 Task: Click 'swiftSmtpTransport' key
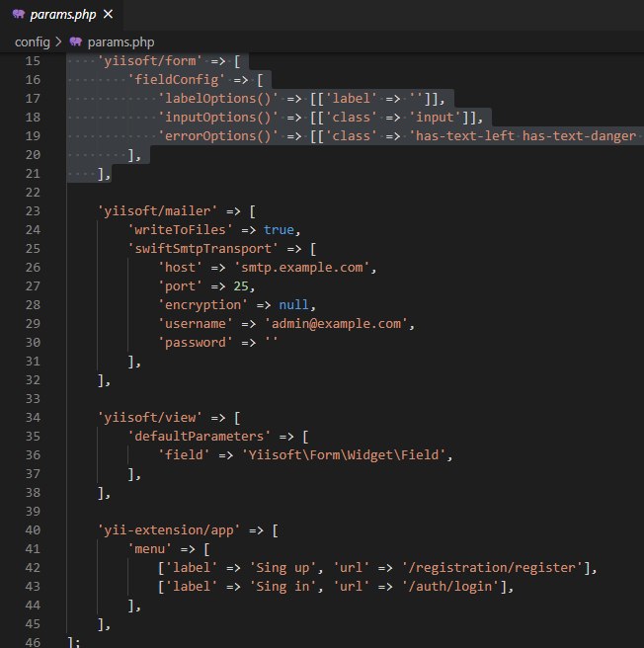(x=202, y=249)
